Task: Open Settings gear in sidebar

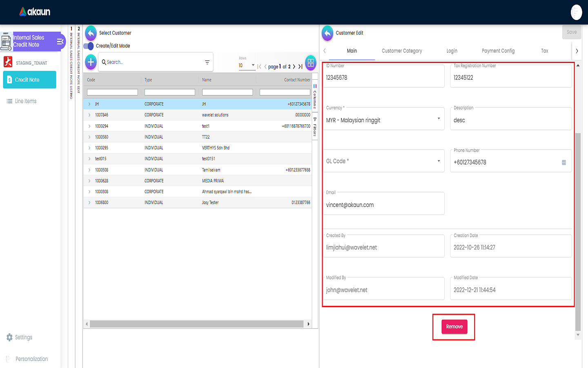Action: [9, 337]
